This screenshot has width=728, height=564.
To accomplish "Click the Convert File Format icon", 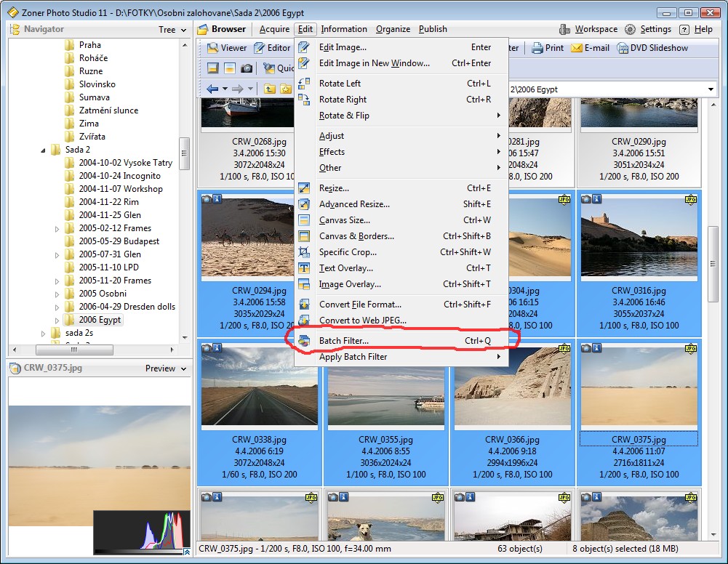I will [x=304, y=305].
